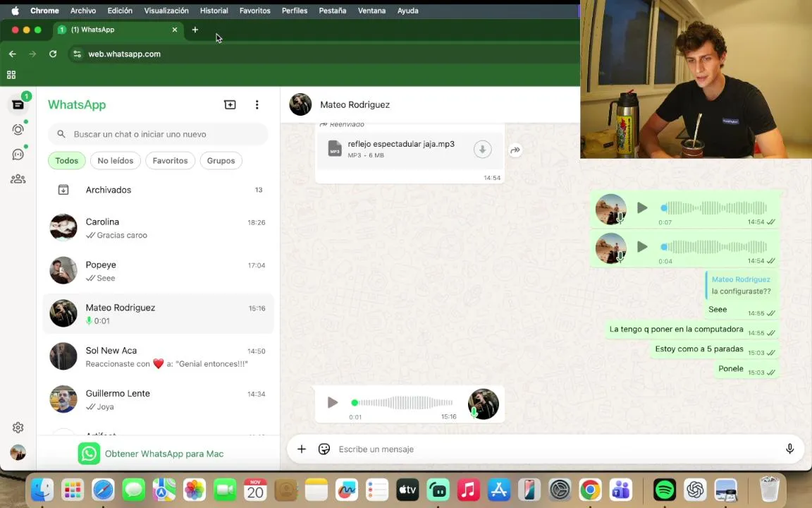Select the Mateo Rodriguez chat row
The width and height of the screenshot is (812, 508).
click(x=159, y=314)
